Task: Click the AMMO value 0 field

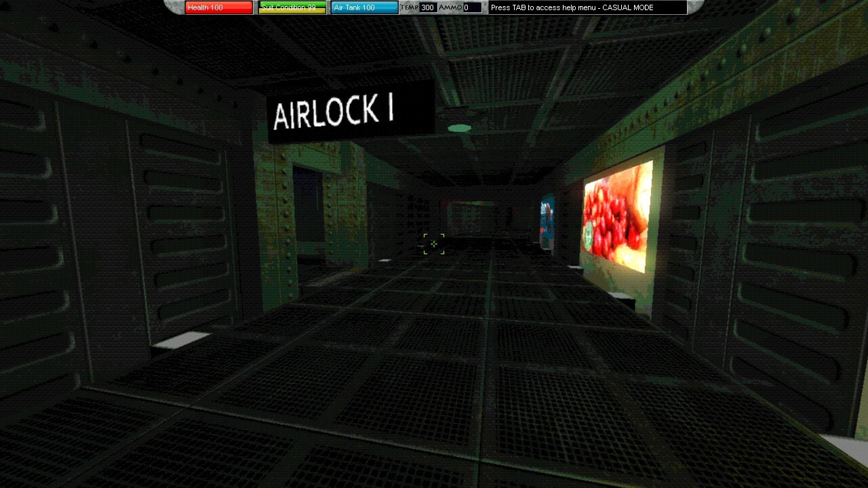Action: point(472,7)
